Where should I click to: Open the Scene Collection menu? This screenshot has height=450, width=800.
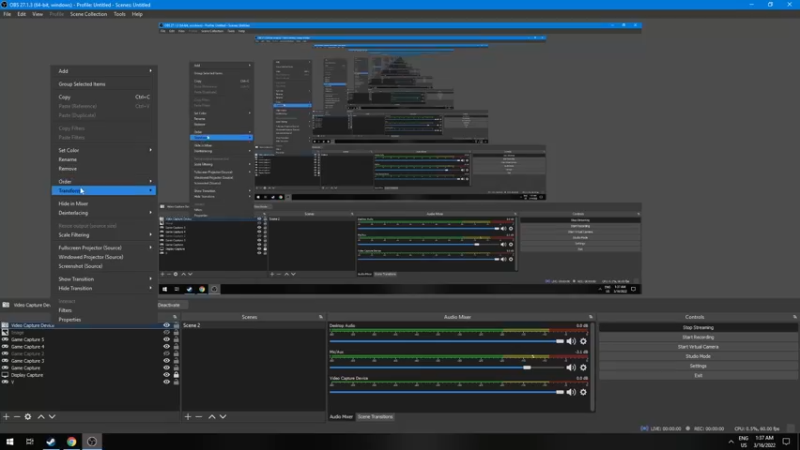tap(88, 14)
